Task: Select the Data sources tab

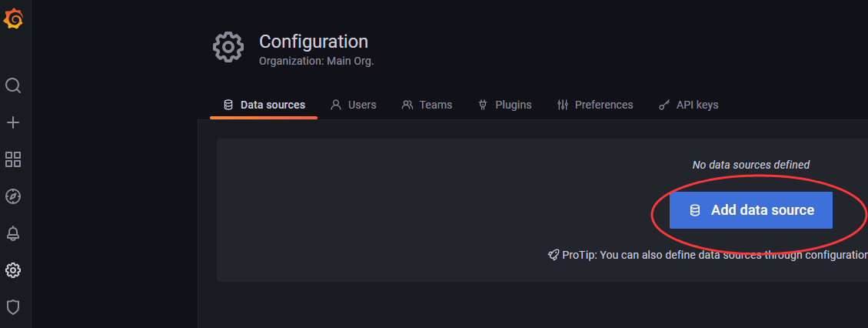Action: point(264,105)
